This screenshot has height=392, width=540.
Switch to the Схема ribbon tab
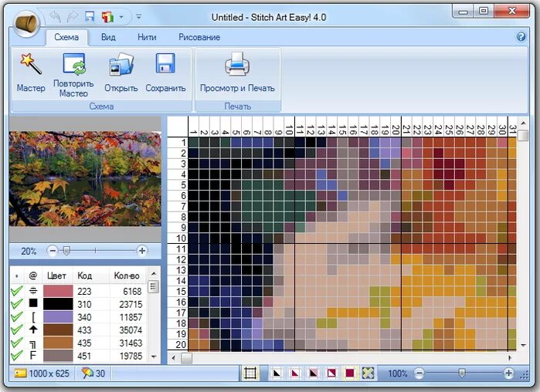(x=66, y=37)
